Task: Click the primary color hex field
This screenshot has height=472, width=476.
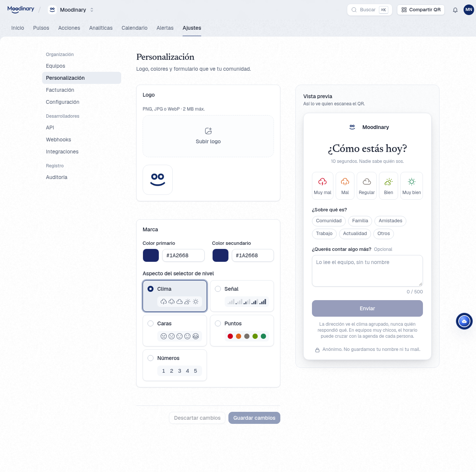Action: tap(183, 255)
